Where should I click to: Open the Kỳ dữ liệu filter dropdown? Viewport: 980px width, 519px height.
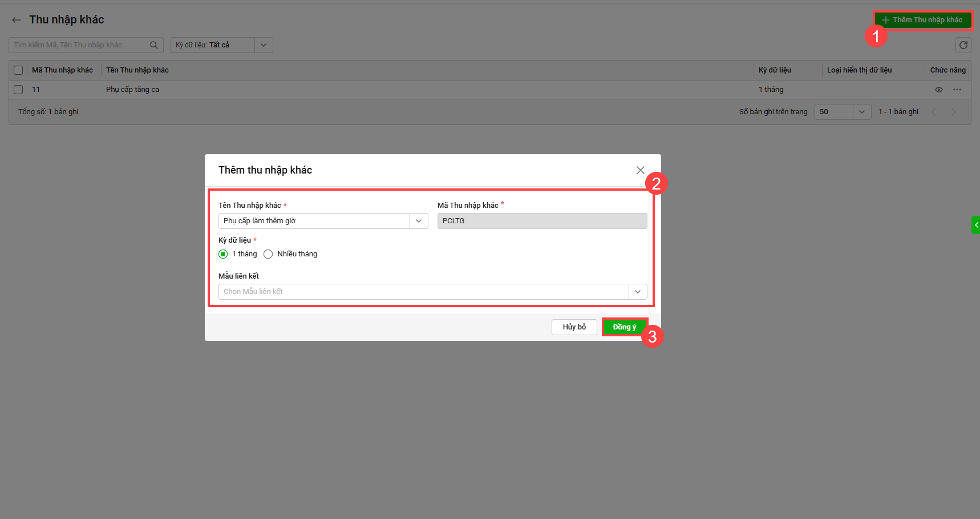(x=264, y=45)
